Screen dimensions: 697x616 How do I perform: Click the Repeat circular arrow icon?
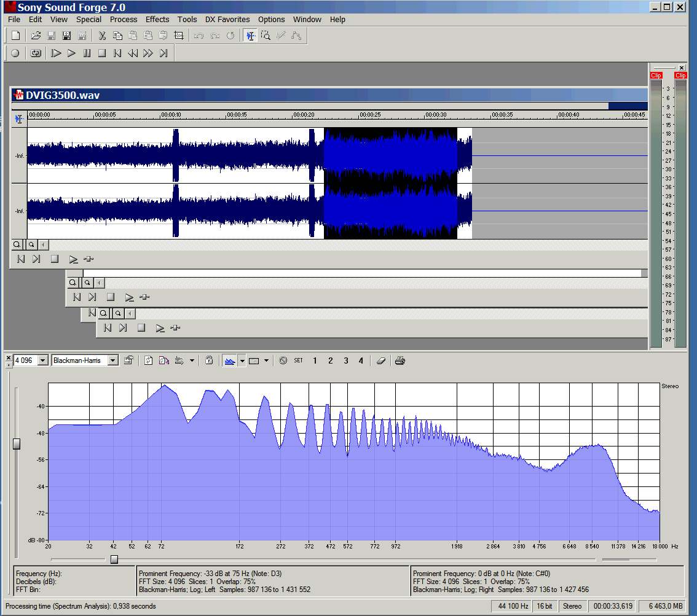230,36
